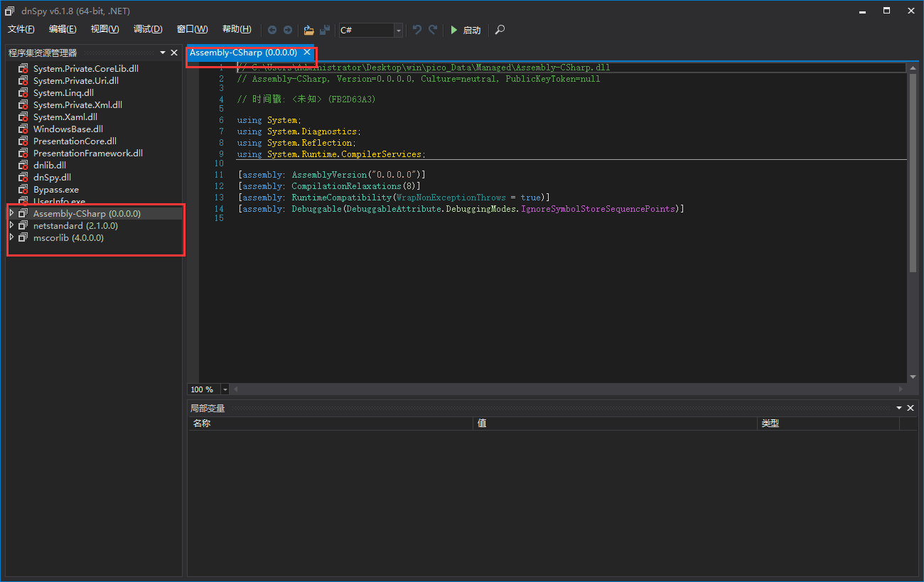Viewport: 924px width, 582px height.
Task: Open the C# language dropdown
Action: pos(398,30)
